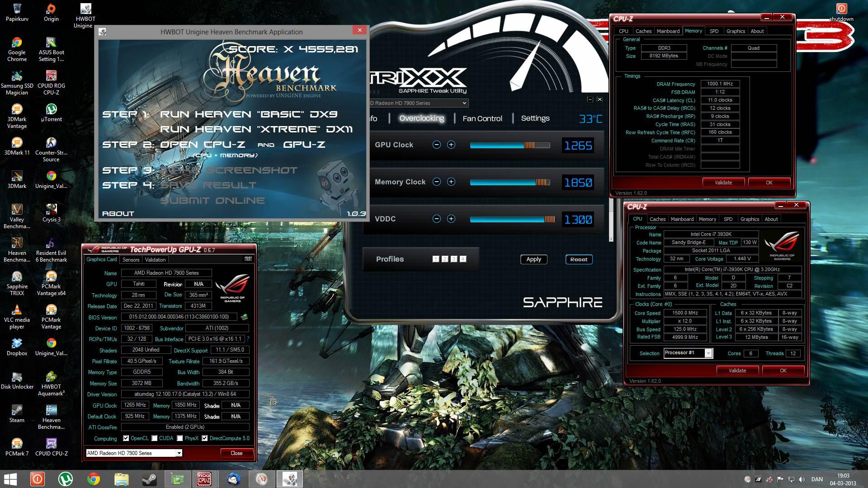The image size is (868, 488).
Task: Toggle the PhysX checkbox in GPU-Z
Action: [x=180, y=438]
